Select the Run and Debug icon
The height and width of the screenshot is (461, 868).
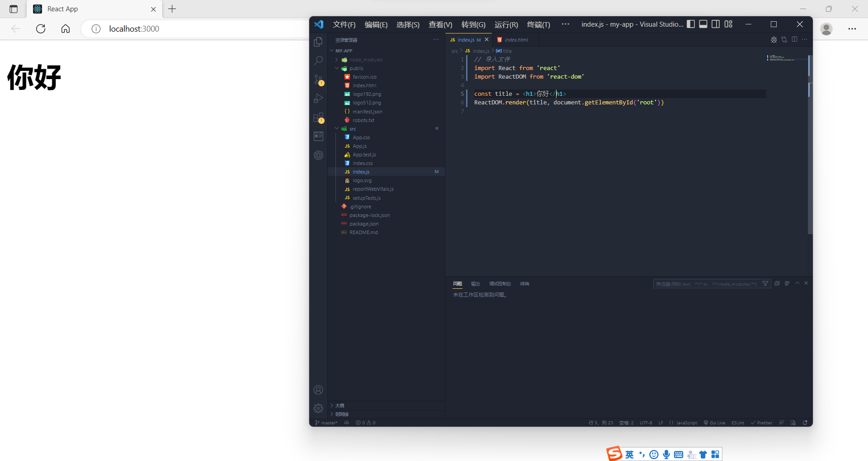pos(318,98)
